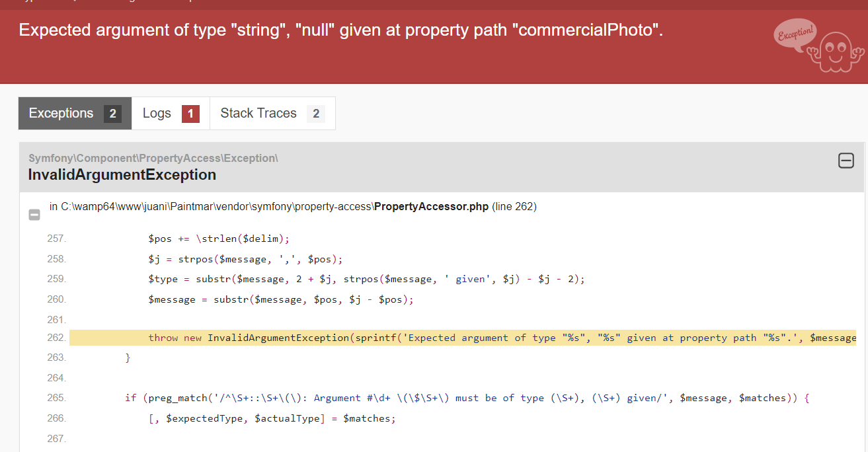The image size is (868, 452).
Task: Click the highlighted throw statement line
Action: 463,338
